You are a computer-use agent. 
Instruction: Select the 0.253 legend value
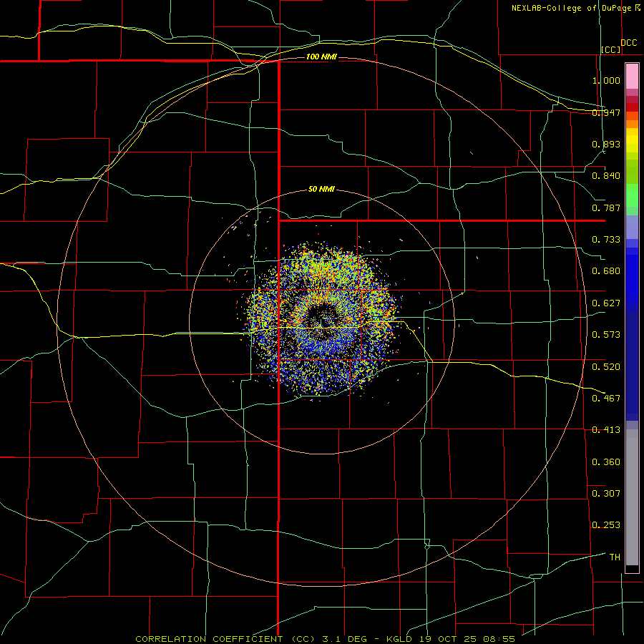606,525
